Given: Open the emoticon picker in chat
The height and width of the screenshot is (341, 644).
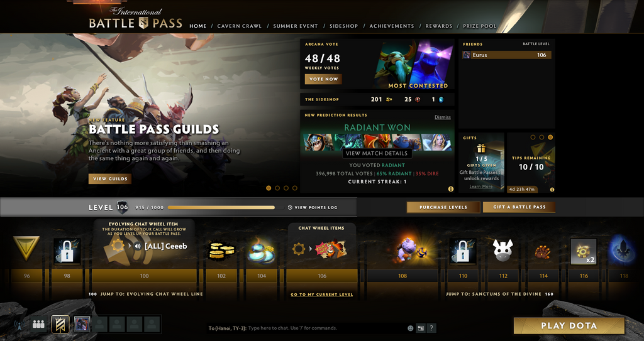Looking at the screenshot, I should pyautogui.click(x=410, y=328).
